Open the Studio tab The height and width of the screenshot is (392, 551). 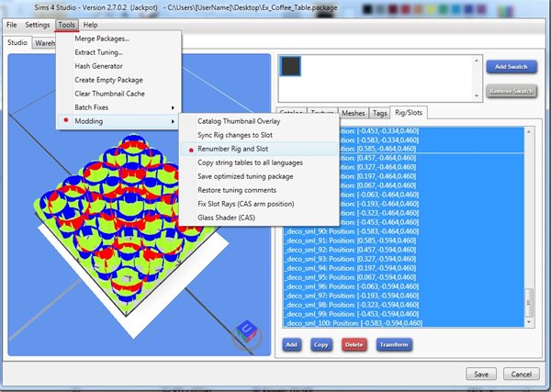[x=17, y=42]
